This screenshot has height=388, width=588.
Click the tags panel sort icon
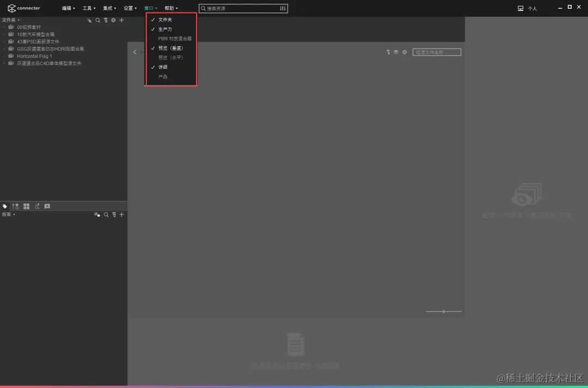point(114,214)
